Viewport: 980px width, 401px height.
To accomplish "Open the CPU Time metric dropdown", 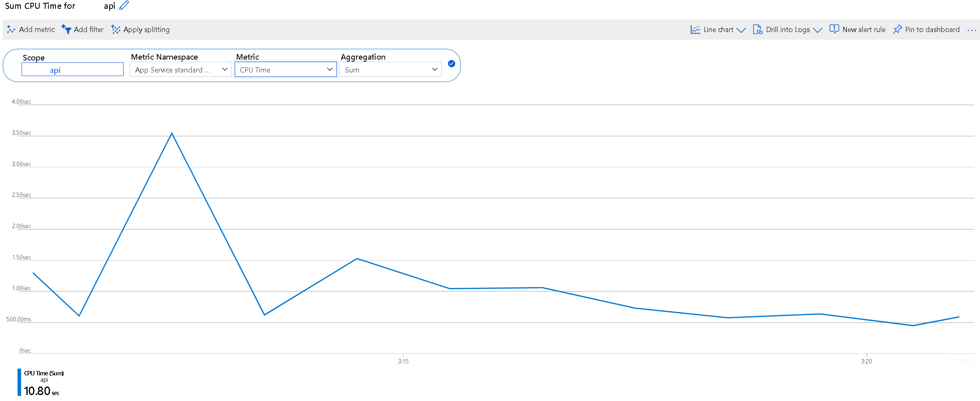I will pos(286,69).
